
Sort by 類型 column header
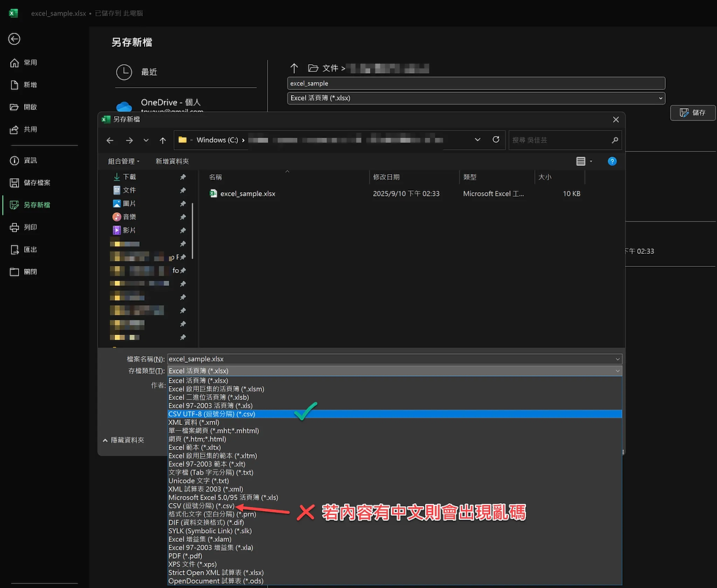pos(470,177)
